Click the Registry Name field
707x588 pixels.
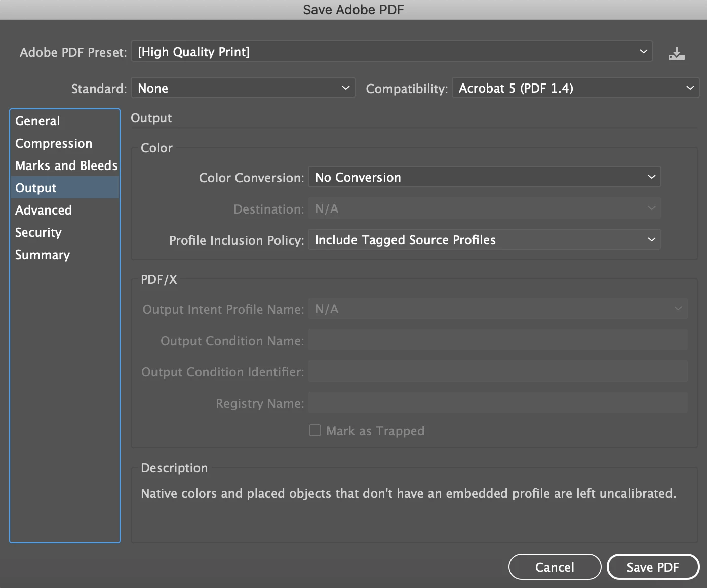(x=498, y=403)
